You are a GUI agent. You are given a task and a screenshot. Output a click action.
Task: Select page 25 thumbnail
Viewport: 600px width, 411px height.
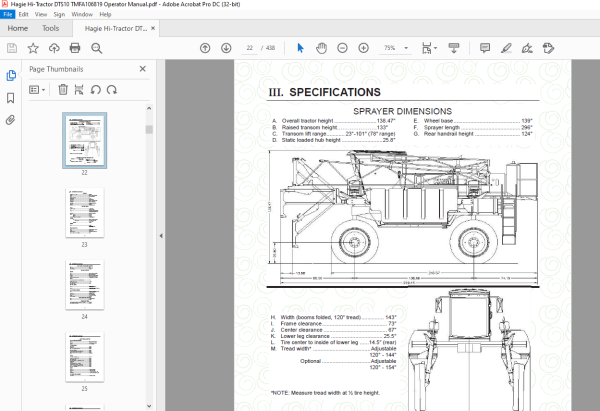[x=85, y=357]
